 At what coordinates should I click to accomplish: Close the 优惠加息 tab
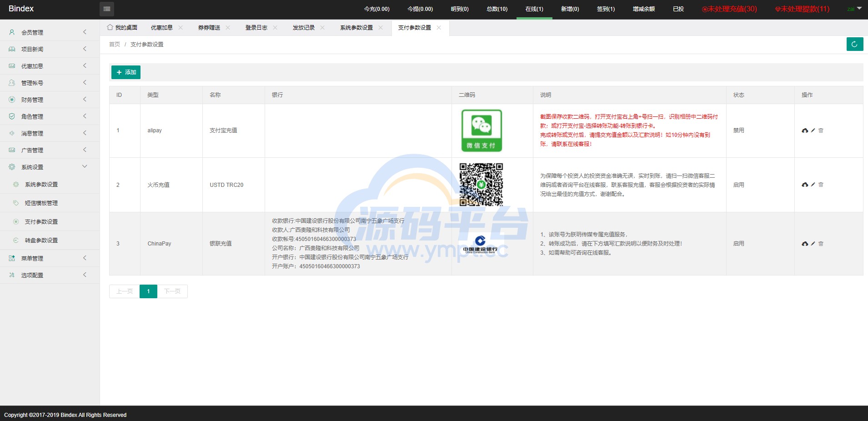[181, 28]
